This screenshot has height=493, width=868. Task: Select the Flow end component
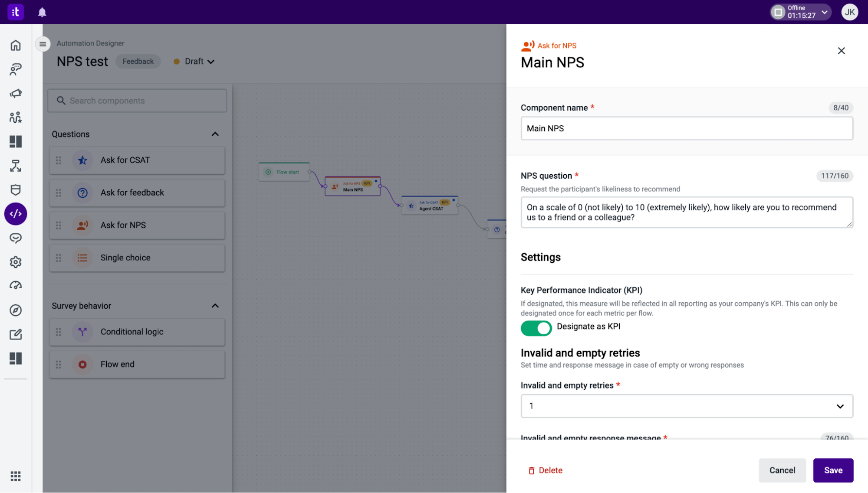coord(137,365)
